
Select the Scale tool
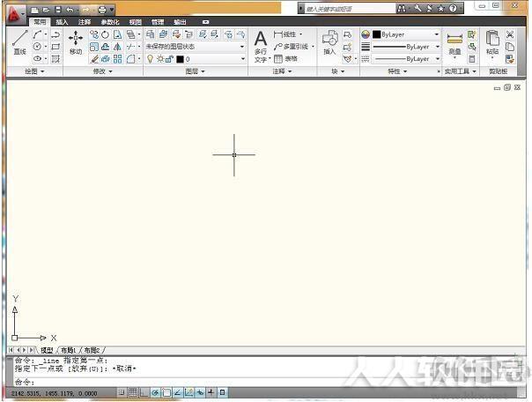(94, 47)
